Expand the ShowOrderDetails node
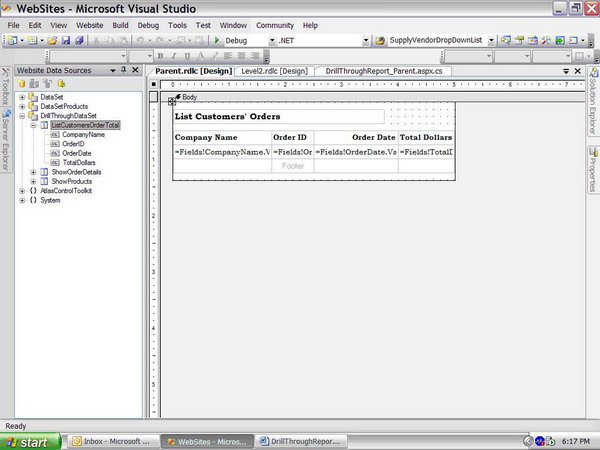The image size is (600, 450). 33,172
